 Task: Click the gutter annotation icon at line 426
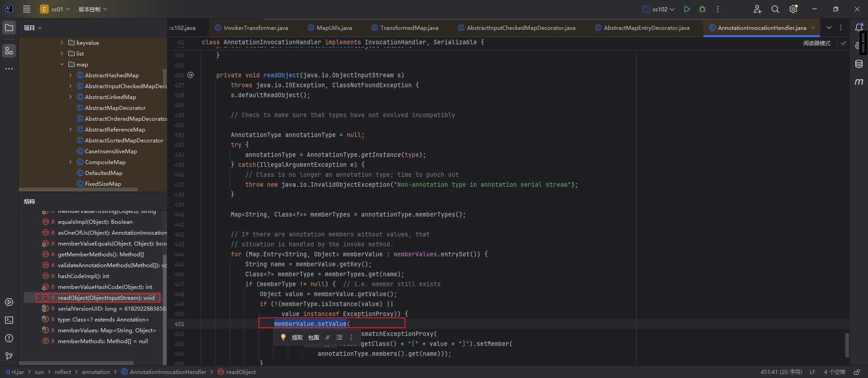click(191, 75)
